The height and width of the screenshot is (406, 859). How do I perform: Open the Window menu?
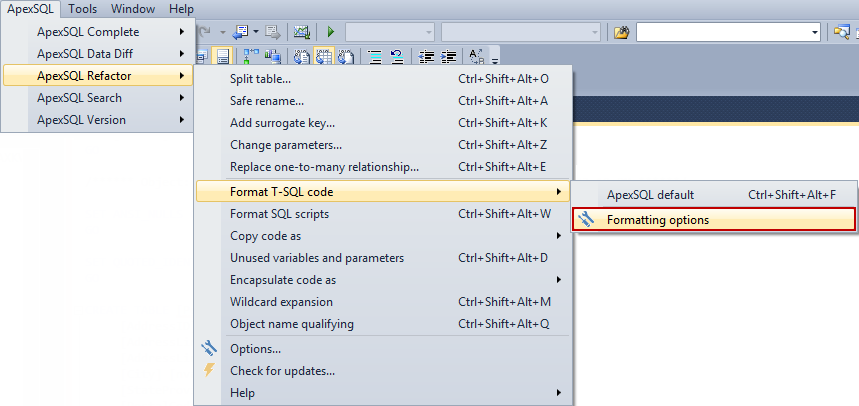tap(133, 9)
